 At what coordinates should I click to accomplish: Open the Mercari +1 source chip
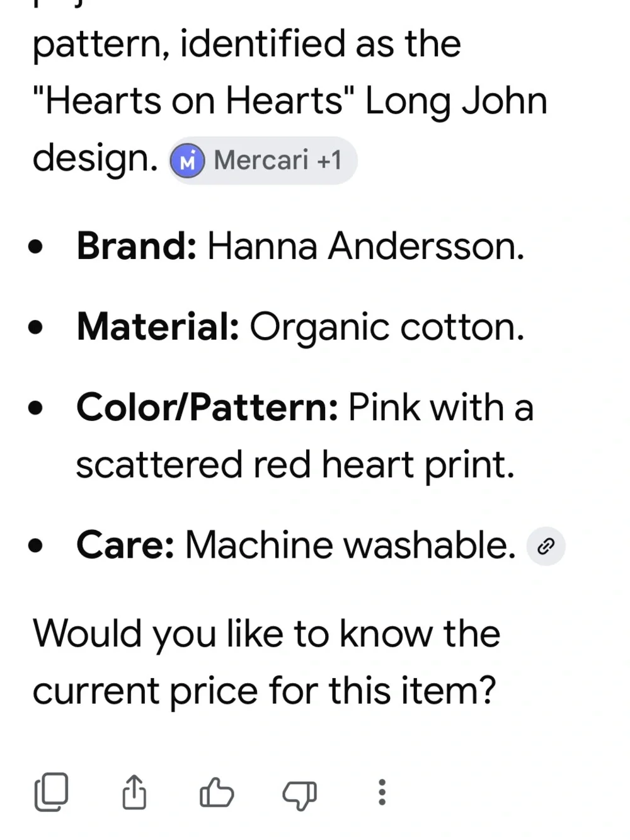coord(263,161)
